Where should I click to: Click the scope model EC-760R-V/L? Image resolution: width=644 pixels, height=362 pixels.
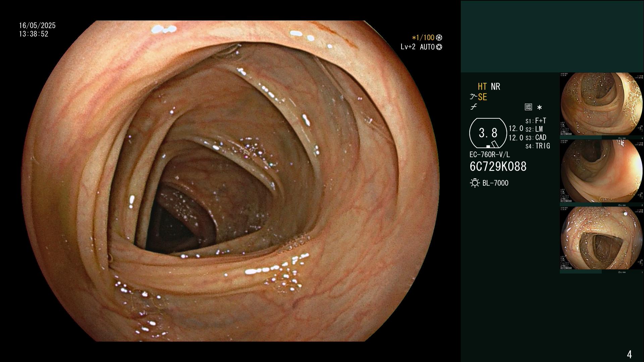tap(490, 155)
